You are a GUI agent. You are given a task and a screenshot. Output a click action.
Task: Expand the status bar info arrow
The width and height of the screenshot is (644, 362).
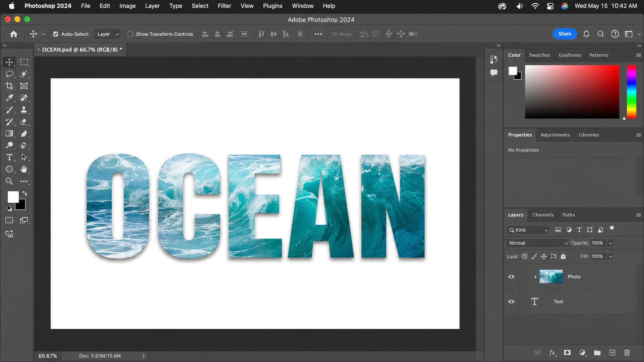143,356
